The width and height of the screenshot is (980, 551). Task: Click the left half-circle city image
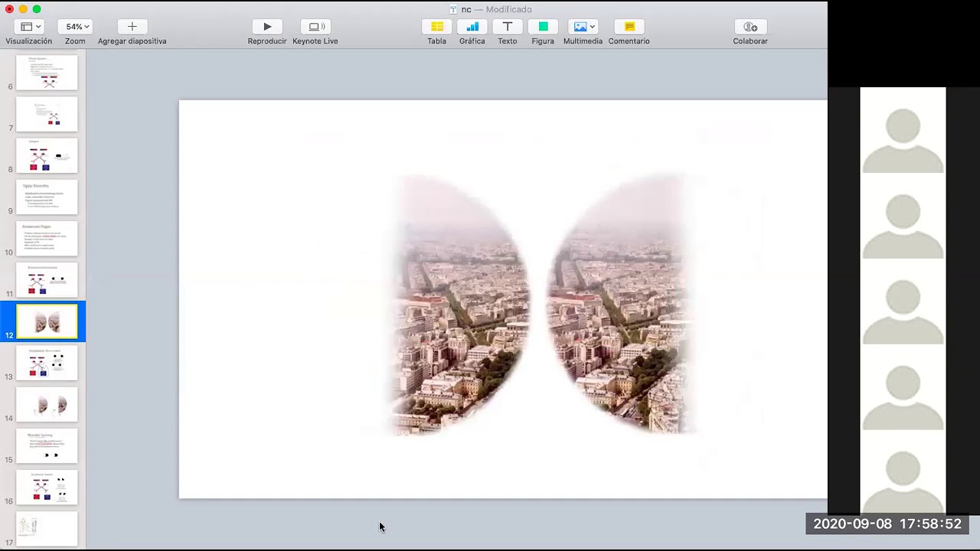(x=459, y=305)
